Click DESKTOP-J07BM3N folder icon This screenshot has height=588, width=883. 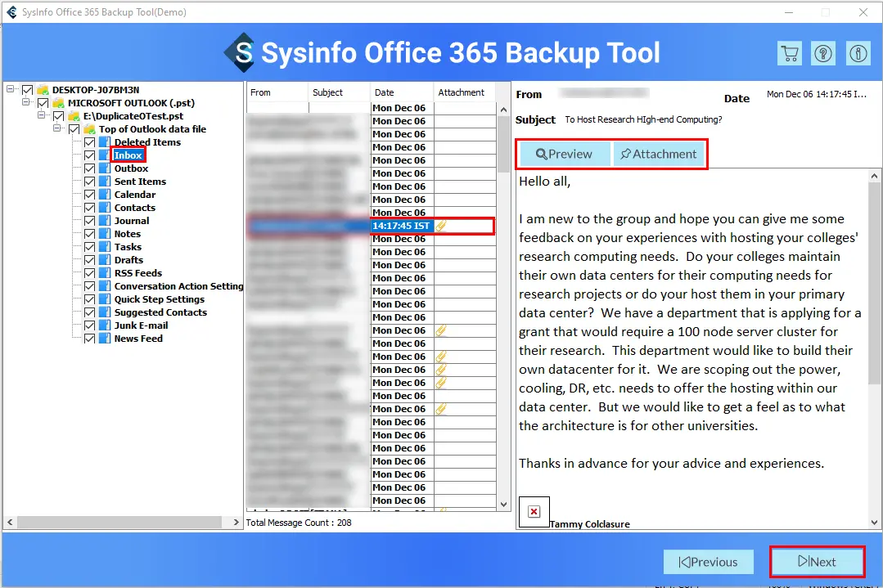(43, 89)
